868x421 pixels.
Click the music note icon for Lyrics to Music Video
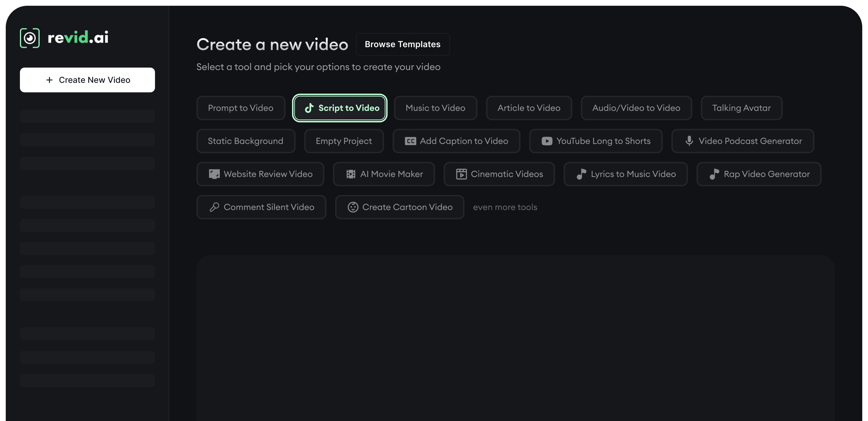coord(581,174)
